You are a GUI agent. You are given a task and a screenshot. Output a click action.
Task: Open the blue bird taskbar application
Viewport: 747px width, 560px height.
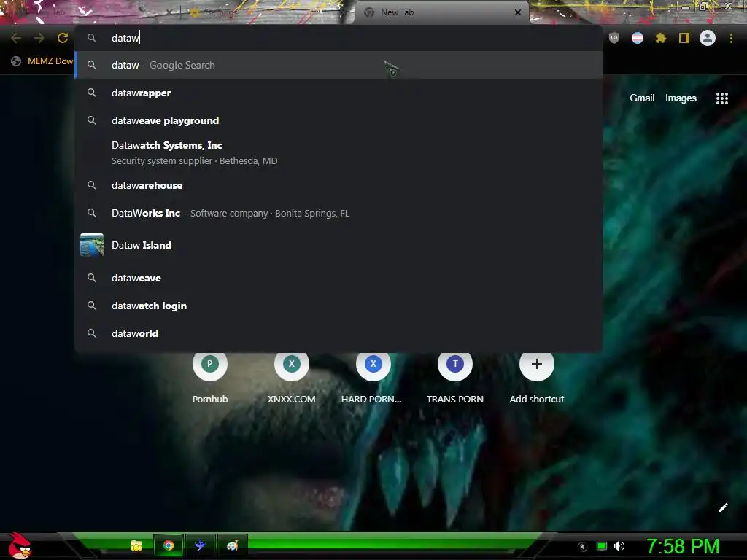pyautogui.click(x=200, y=545)
